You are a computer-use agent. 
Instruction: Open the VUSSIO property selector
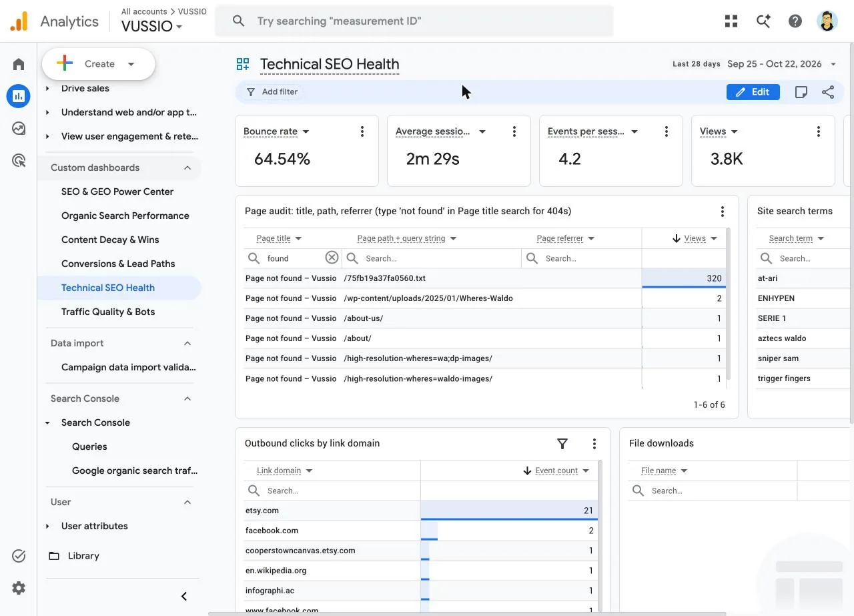pyautogui.click(x=151, y=27)
